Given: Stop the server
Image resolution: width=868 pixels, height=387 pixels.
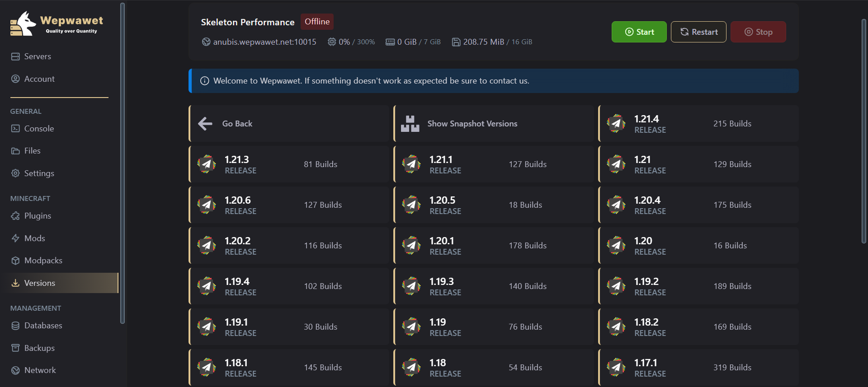Looking at the screenshot, I should pos(758,32).
